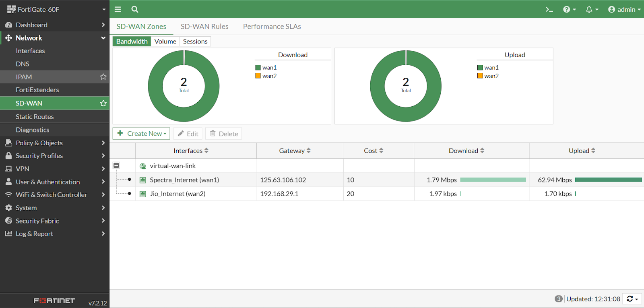Switch to Performance SLAs tab
644x308 pixels.
(272, 27)
